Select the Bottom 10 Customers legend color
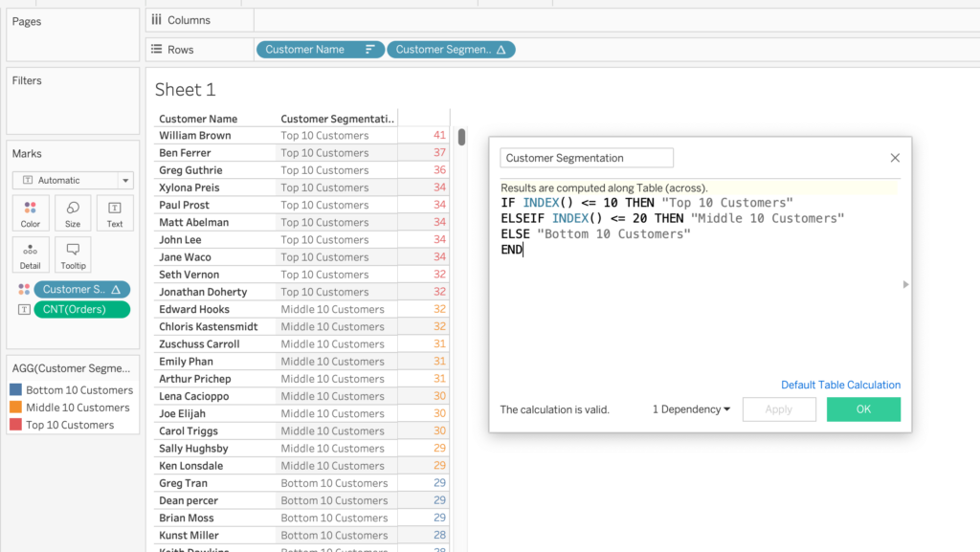This screenshot has height=552, width=980. tap(16, 390)
